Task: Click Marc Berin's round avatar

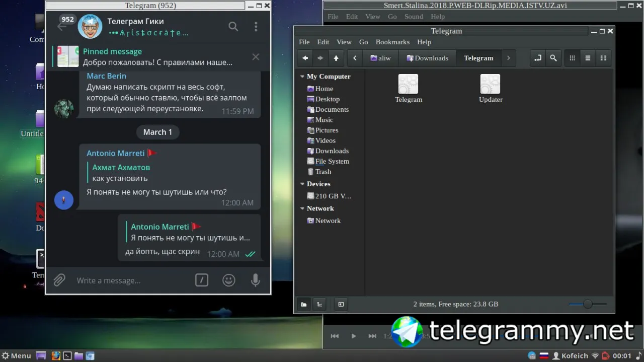Action: (x=64, y=109)
